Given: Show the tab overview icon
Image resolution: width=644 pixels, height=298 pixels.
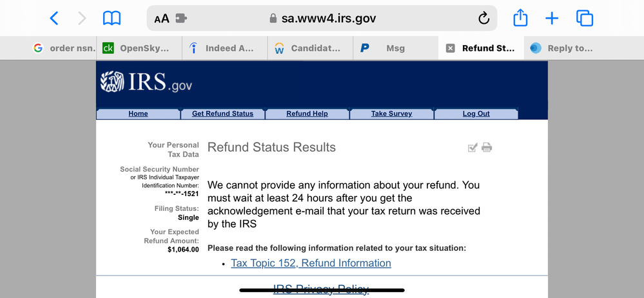Looking at the screenshot, I should click(585, 19).
